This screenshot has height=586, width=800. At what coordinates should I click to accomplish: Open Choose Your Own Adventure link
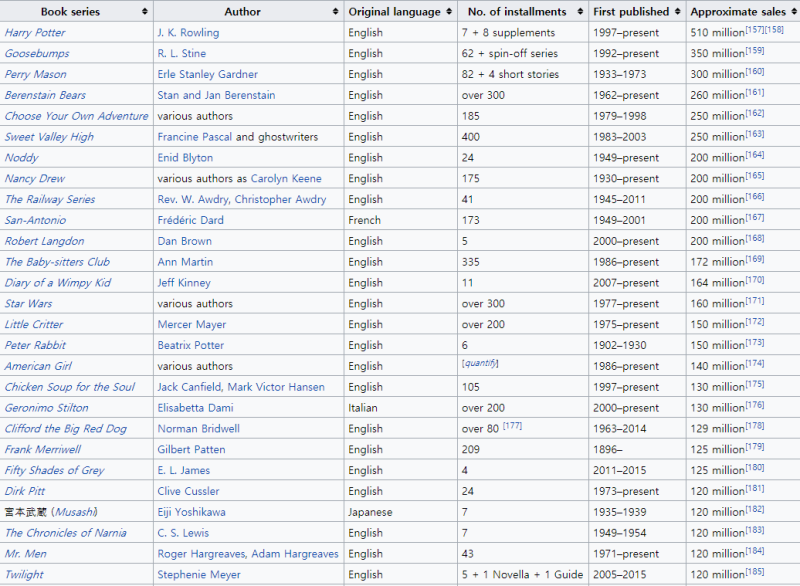77,116
